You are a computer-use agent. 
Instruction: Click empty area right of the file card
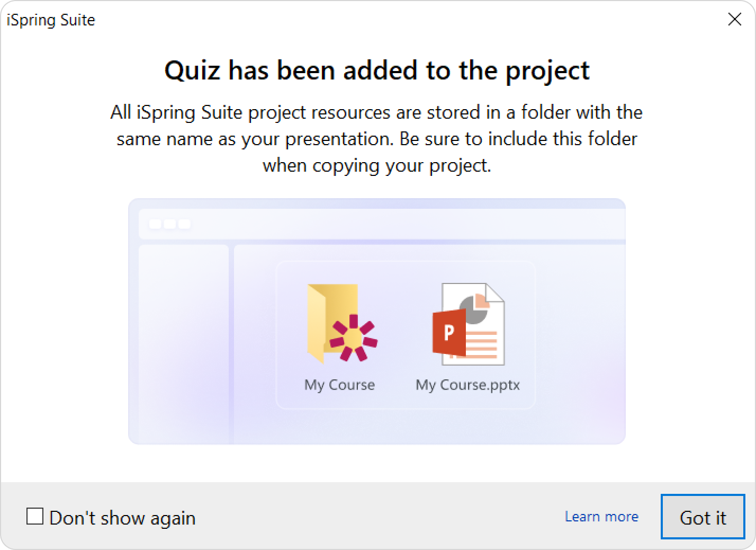click(x=580, y=335)
